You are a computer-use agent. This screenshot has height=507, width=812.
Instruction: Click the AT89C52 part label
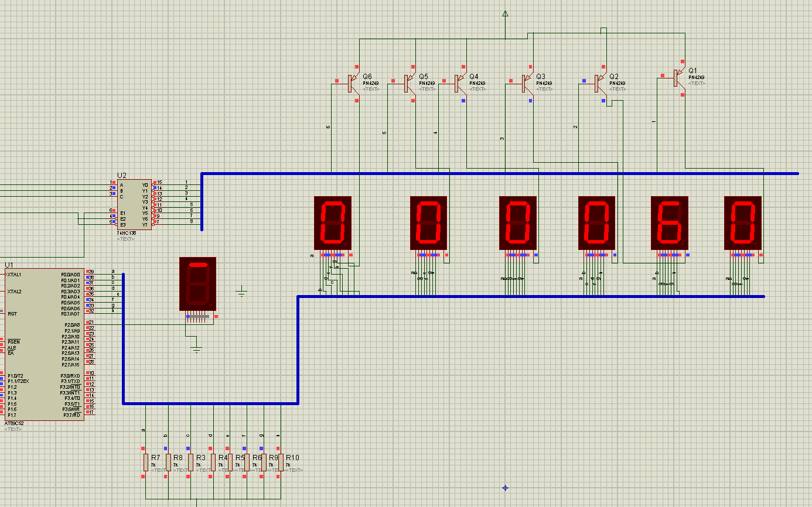pyautogui.click(x=14, y=423)
